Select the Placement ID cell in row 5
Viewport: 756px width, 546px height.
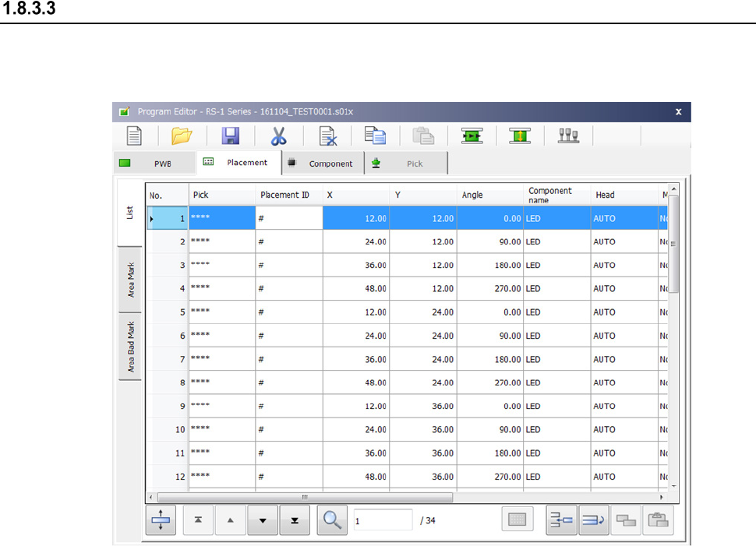click(288, 312)
